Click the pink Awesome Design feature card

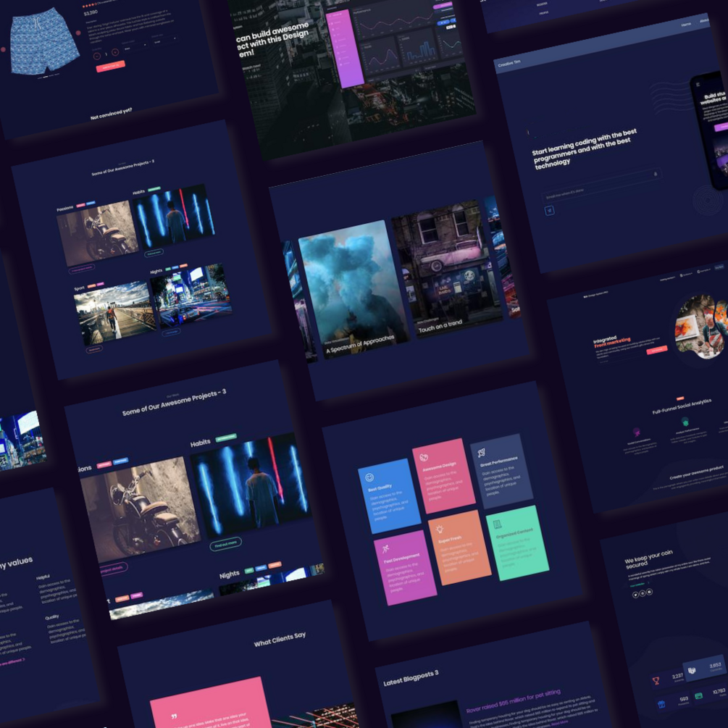(443, 476)
